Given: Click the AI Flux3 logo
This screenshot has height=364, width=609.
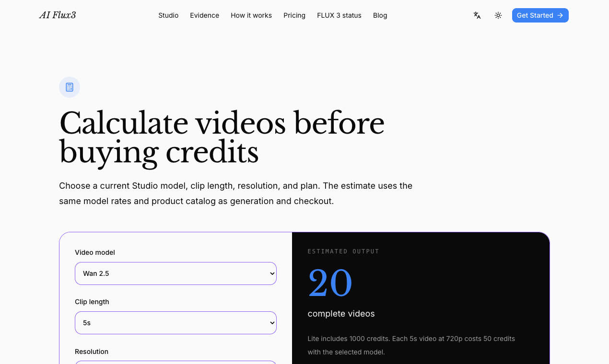Looking at the screenshot, I should pyautogui.click(x=58, y=15).
